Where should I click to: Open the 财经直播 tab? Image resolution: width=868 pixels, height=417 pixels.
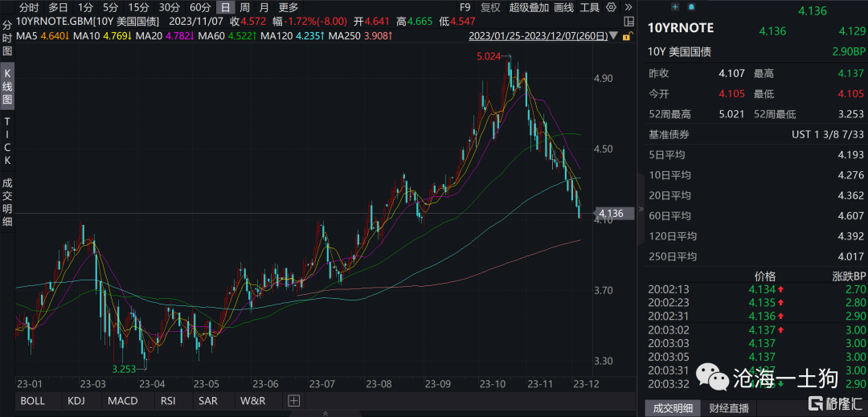point(730,408)
